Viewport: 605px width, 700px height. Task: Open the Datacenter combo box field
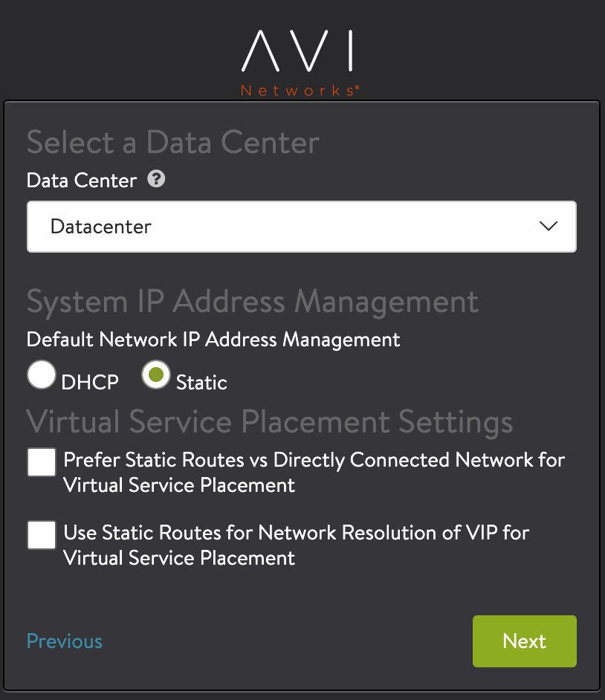coord(282,227)
